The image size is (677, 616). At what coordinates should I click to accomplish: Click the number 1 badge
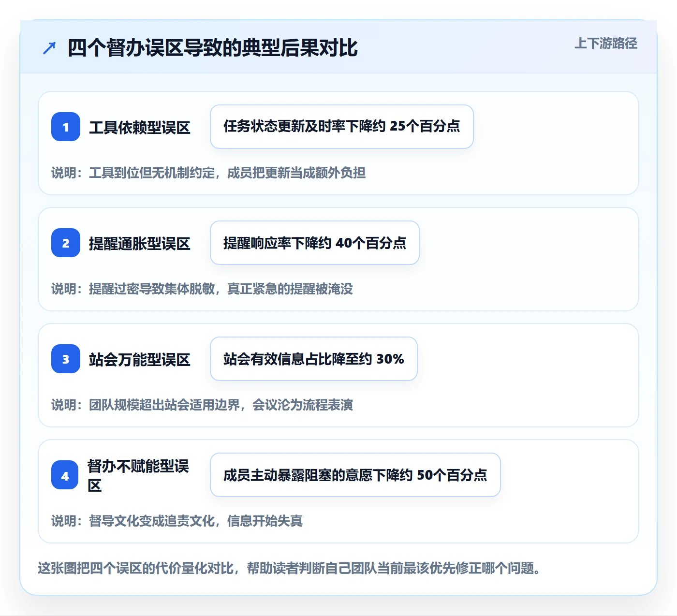click(x=66, y=127)
